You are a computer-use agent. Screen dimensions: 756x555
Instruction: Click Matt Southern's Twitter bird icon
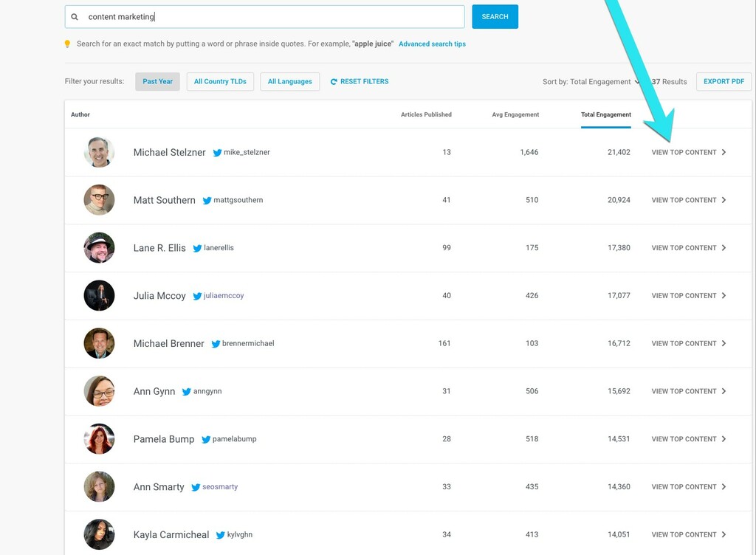pyautogui.click(x=207, y=201)
